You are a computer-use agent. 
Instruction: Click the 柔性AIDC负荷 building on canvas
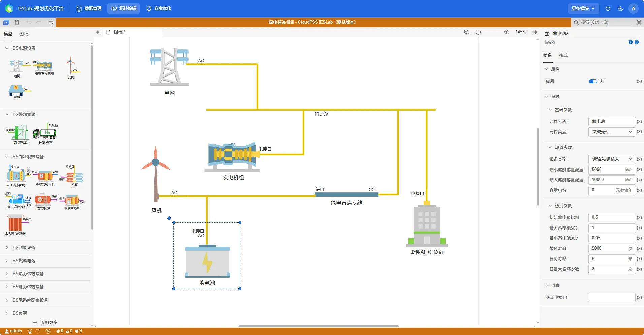tap(427, 224)
